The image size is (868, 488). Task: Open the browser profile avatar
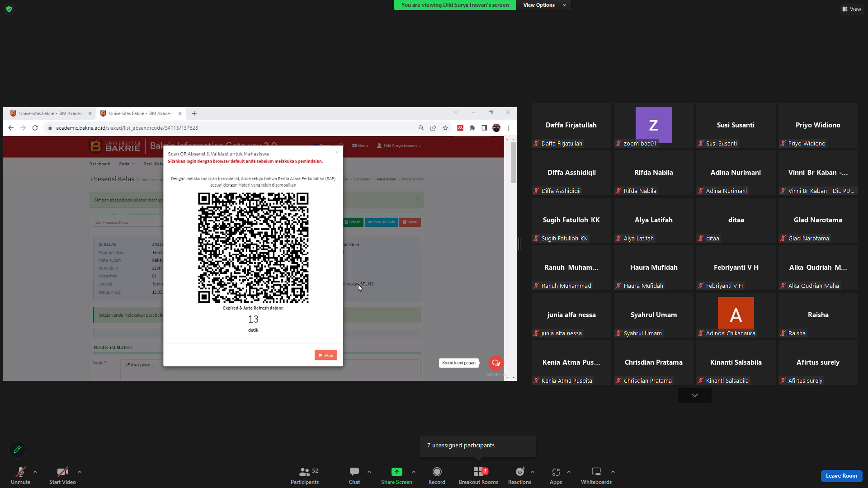point(496,128)
